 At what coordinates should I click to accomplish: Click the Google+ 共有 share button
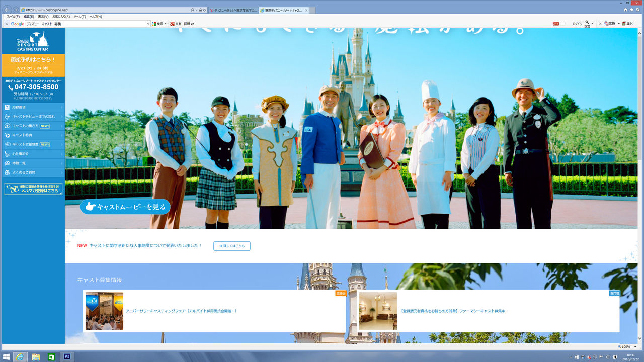click(176, 24)
